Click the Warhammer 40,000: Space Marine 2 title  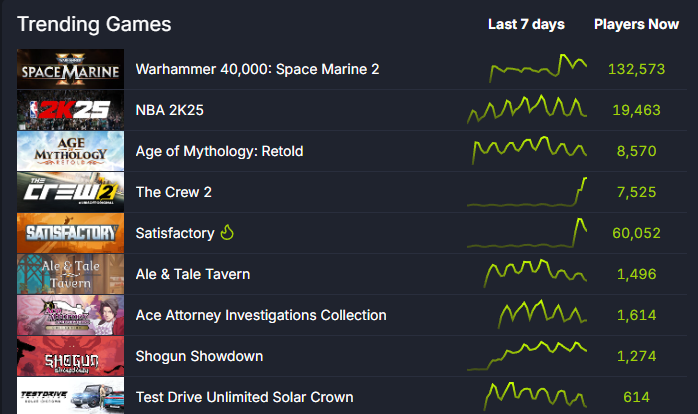coord(257,69)
